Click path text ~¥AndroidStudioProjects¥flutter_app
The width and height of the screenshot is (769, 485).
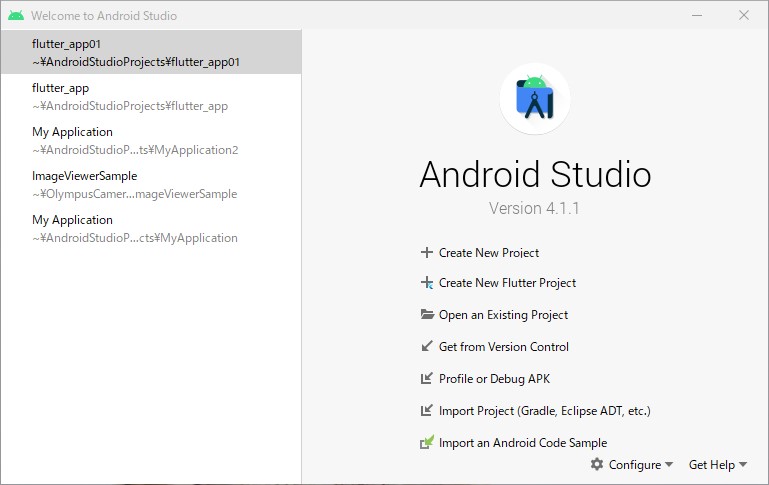[130, 106]
